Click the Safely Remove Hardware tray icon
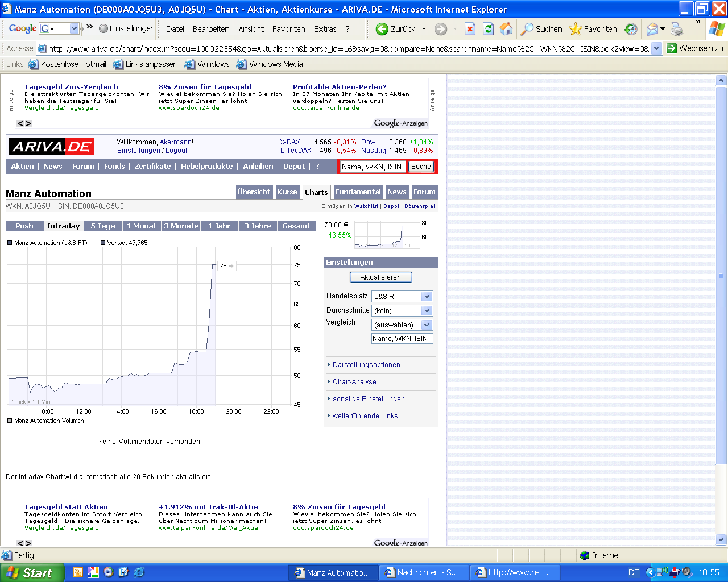This screenshot has height=582, width=728. 675,572
